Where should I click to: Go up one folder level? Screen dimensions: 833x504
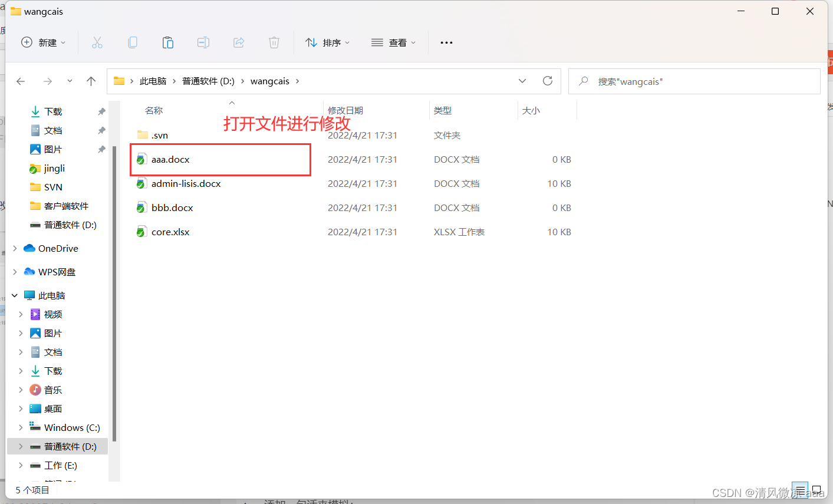pos(91,81)
